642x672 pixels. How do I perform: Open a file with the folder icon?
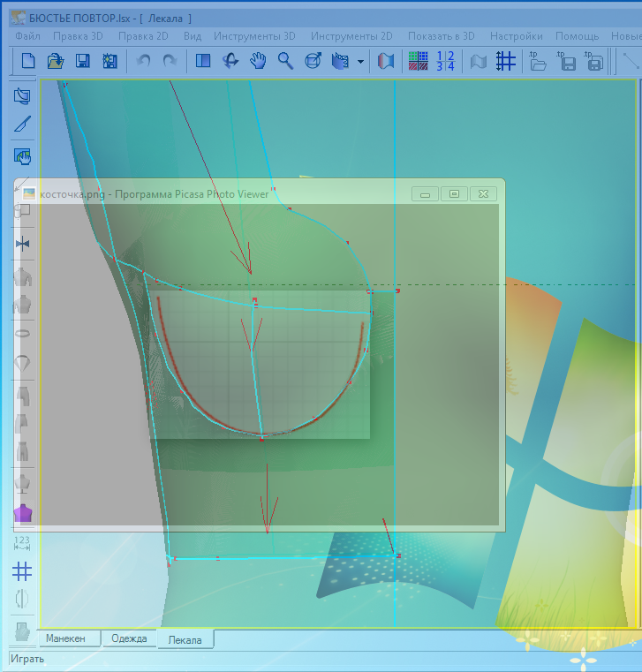coord(56,61)
